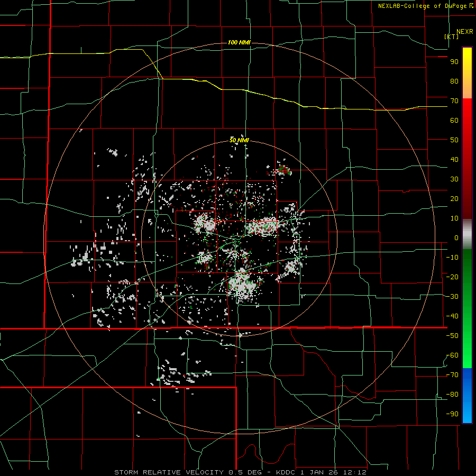Click the 50 NMI range ring label
The height and width of the screenshot is (476, 476).
(x=239, y=140)
